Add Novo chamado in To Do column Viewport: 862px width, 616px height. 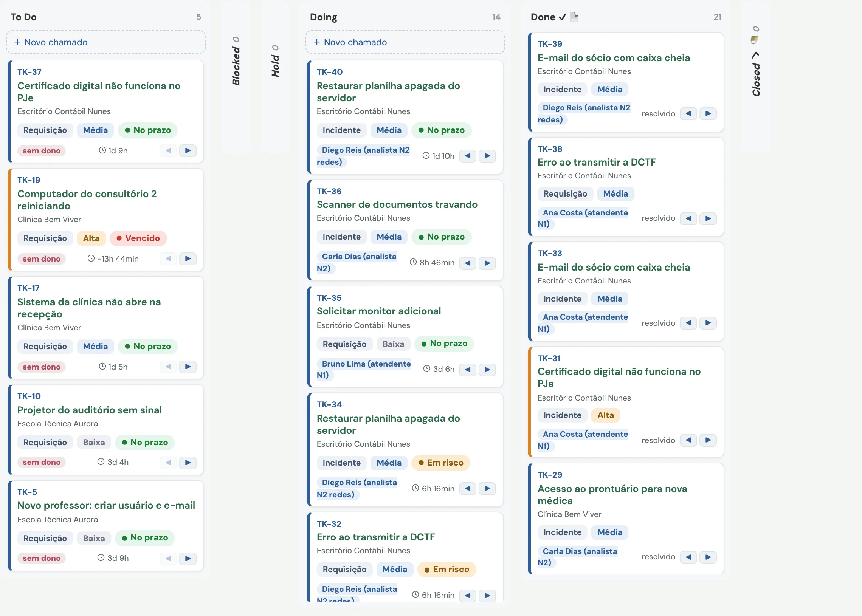point(106,42)
